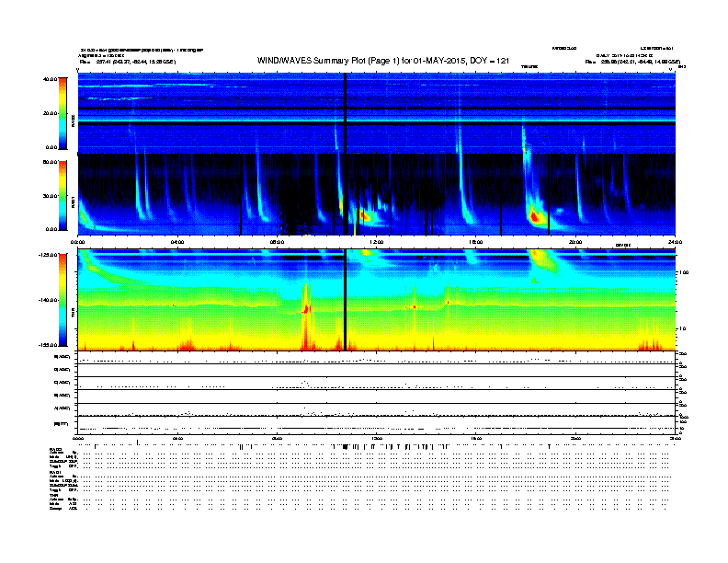Screen dimensions: 728x563
Task: Click the THR status header in bottom table
Action: pyautogui.click(x=53, y=495)
